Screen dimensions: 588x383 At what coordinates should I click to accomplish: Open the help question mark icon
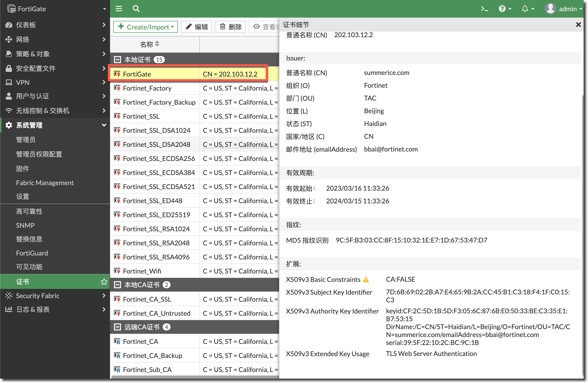[502, 9]
